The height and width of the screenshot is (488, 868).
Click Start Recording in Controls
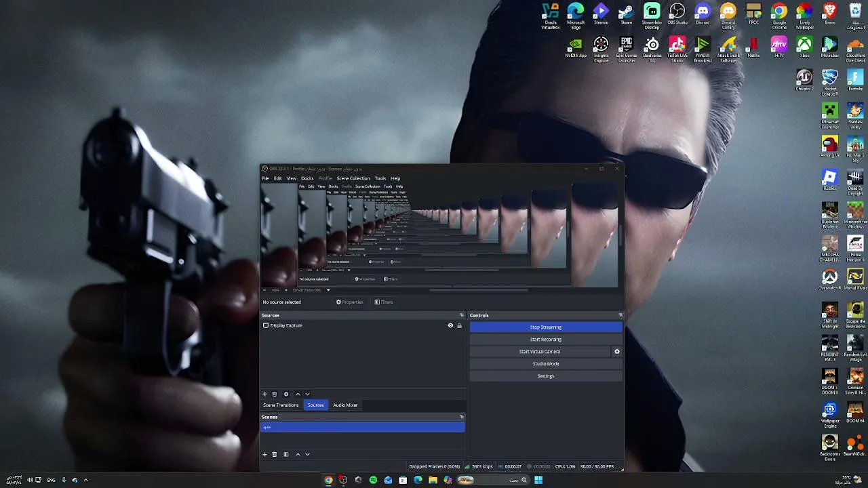point(546,340)
